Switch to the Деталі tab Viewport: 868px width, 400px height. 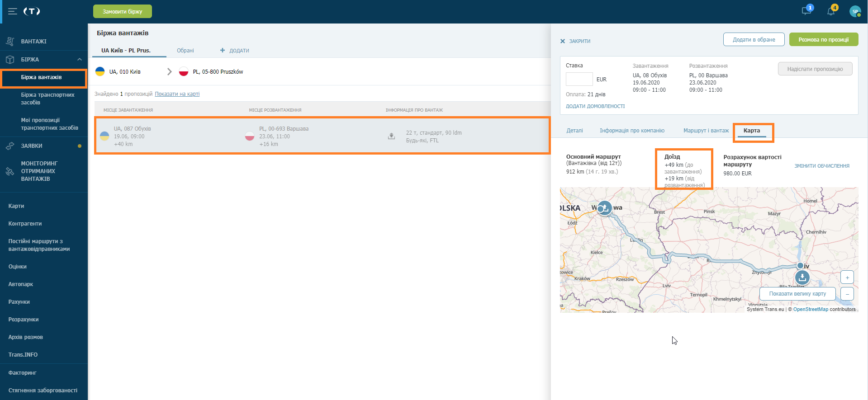[x=574, y=131]
